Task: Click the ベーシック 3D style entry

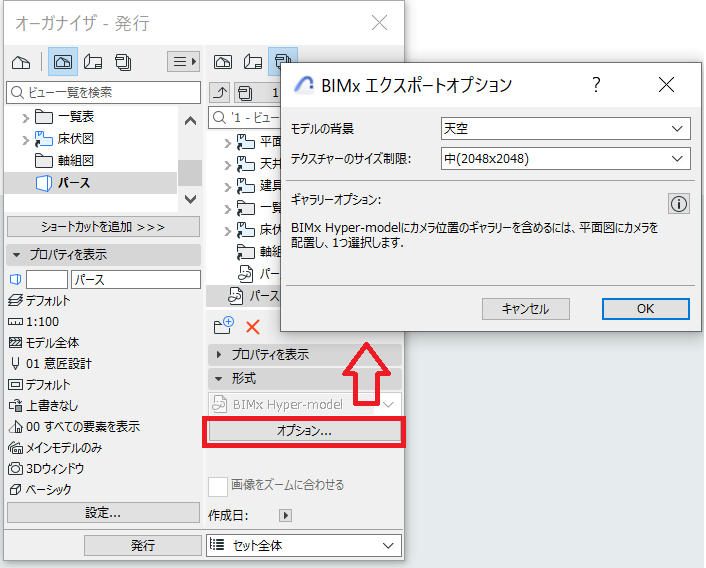Action: point(40,489)
